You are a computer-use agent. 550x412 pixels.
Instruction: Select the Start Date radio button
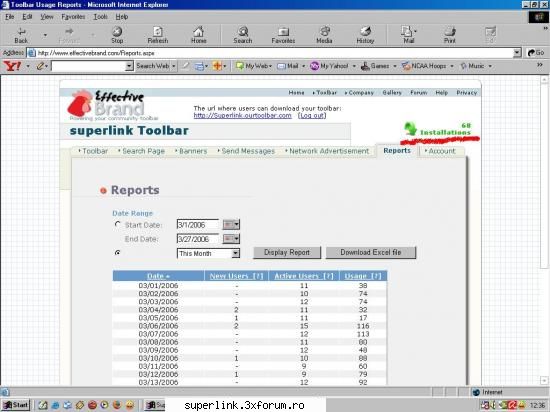(118, 224)
